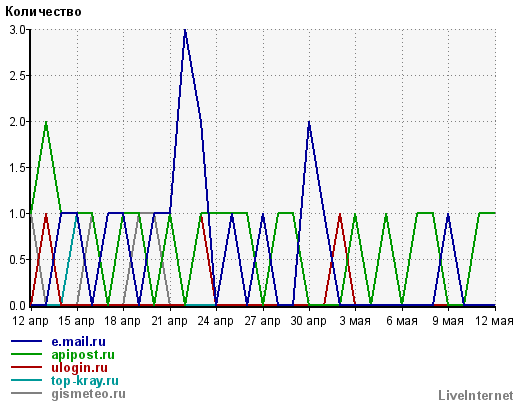
Task: Click the blue line swatch for e.mail.ru
Action: tap(27, 341)
